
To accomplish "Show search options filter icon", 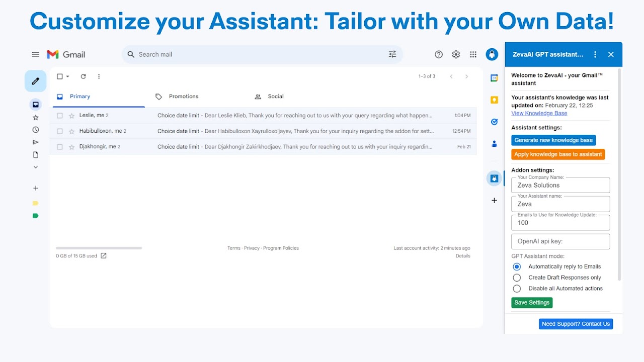I will 392,54.
